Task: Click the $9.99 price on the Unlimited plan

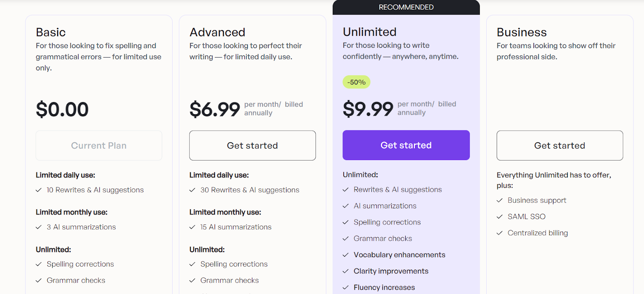Action: 368,109
